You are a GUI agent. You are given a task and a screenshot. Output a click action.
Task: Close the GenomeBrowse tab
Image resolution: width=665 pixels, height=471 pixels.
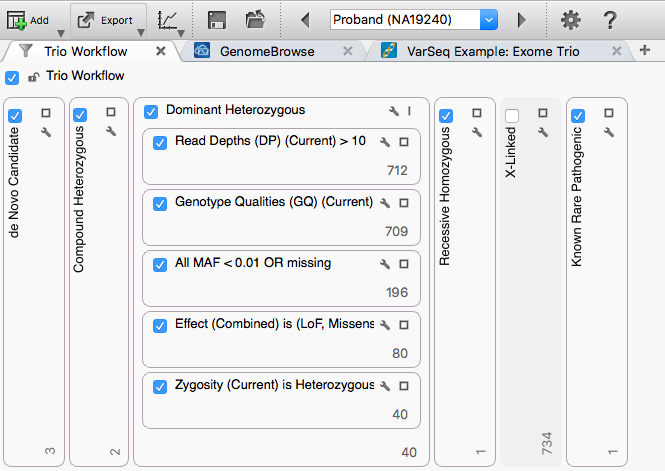click(x=348, y=51)
